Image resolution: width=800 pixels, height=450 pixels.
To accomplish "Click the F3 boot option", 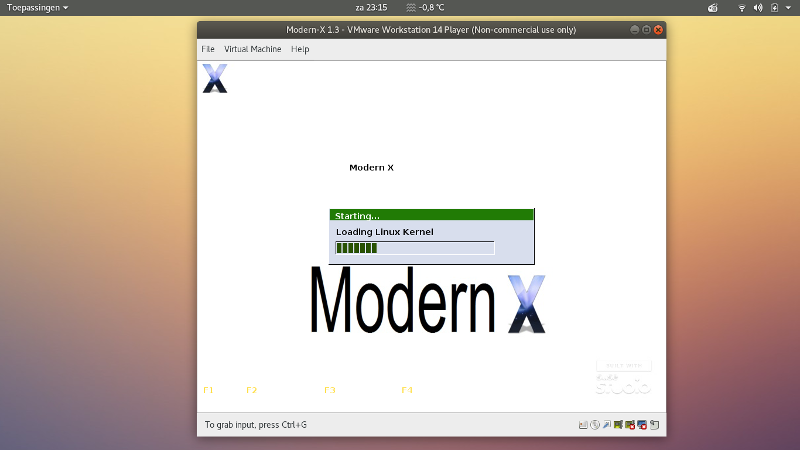I will [x=330, y=390].
